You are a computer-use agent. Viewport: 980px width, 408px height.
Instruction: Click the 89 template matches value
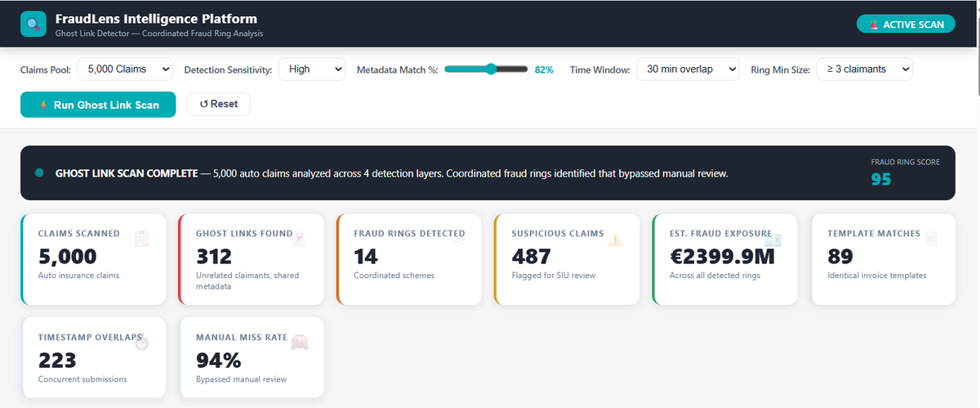click(x=840, y=257)
